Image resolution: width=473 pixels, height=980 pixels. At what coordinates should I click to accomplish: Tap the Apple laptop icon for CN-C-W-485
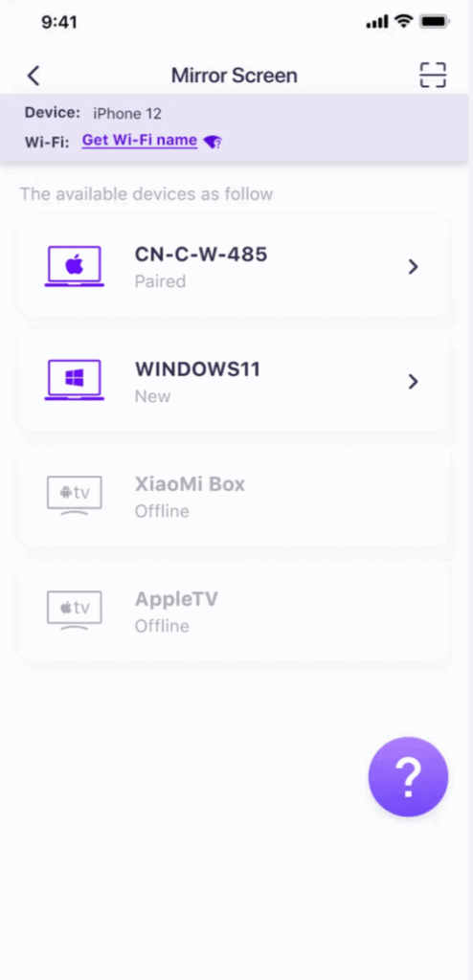[x=75, y=266]
